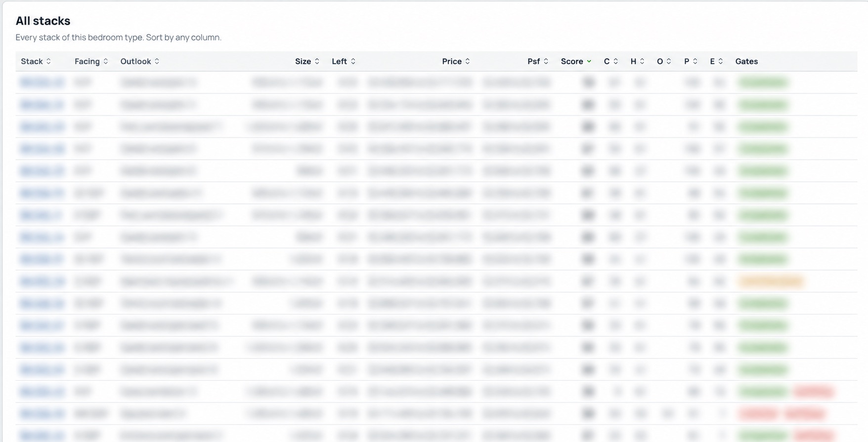Sort by the O sub-score column
The height and width of the screenshot is (442, 868).
tap(664, 61)
